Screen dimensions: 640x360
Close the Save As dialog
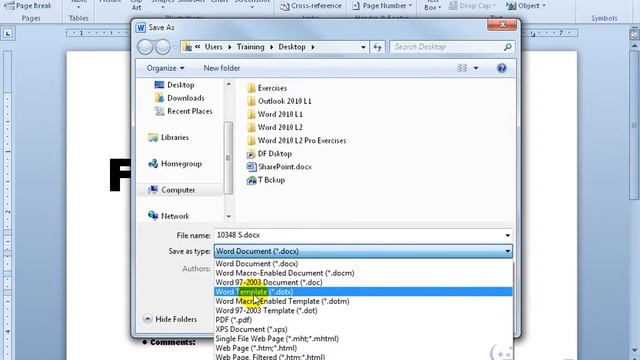(502, 25)
